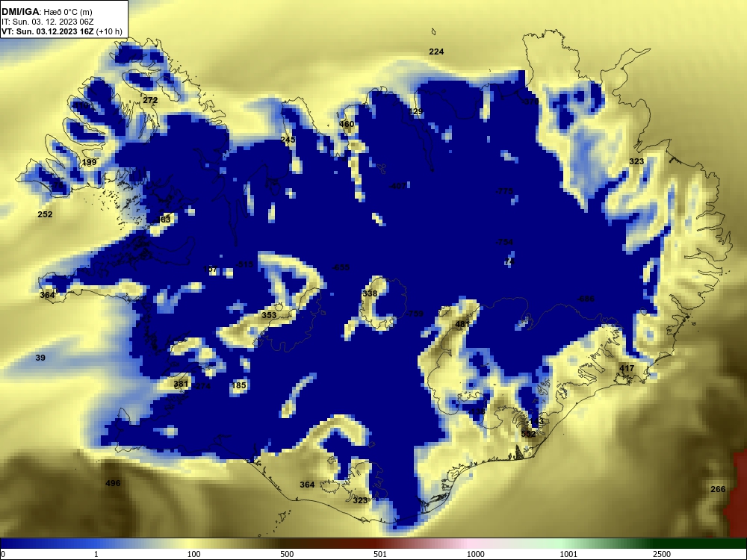Click the map value 381
Viewport: 747px width, 560px height.
coord(181,384)
